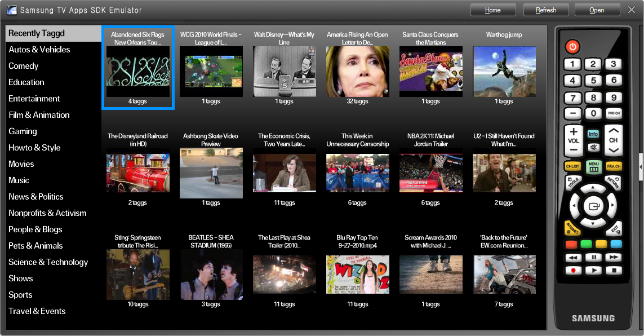The width and height of the screenshot is (644, 336).
Task: Open the Gaming category
Action: [23, 131]
